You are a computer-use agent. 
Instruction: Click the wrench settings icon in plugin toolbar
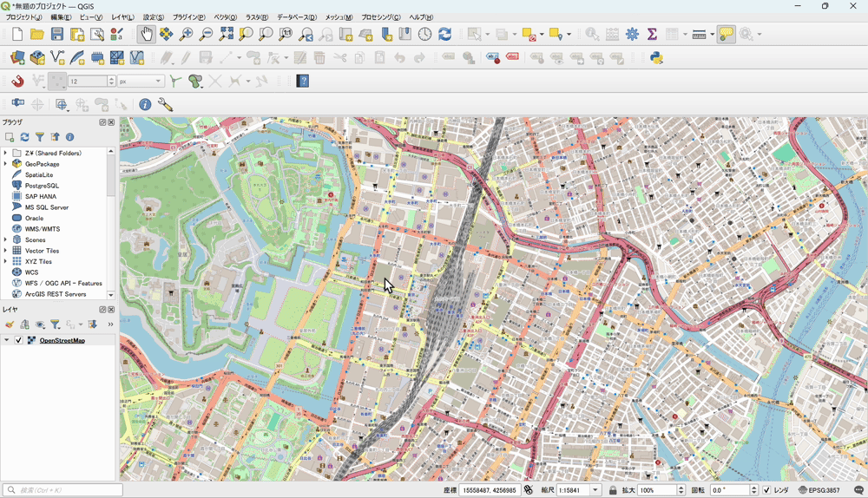[165, 105]
